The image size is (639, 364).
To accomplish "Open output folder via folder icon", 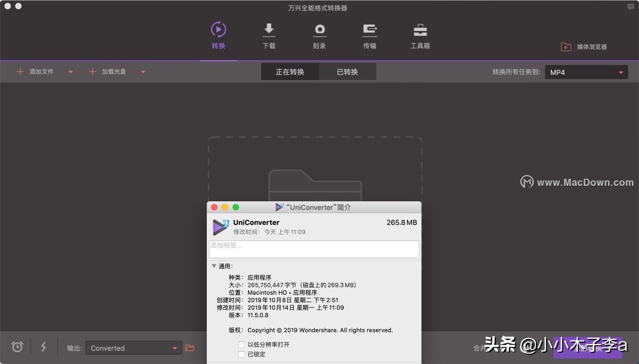I will pos(190,347).
